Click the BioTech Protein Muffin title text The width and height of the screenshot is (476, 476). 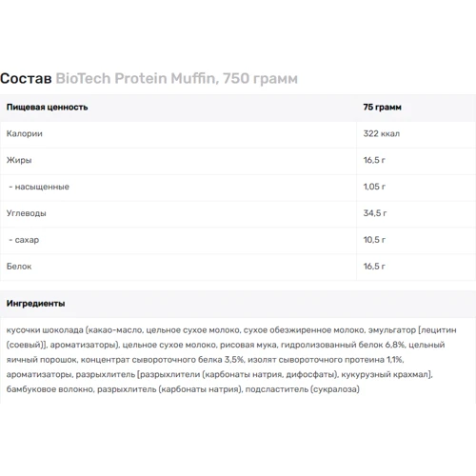click(x=177, y=78)
